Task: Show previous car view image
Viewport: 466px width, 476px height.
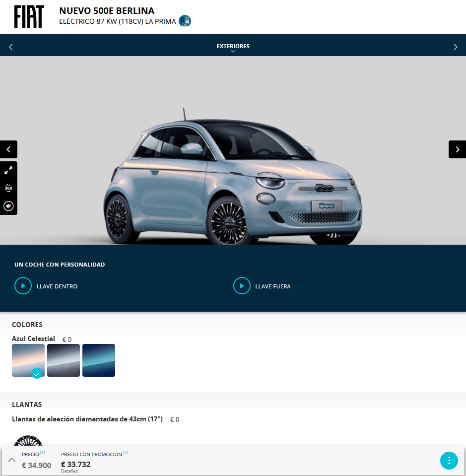Action: pos(8,149)
